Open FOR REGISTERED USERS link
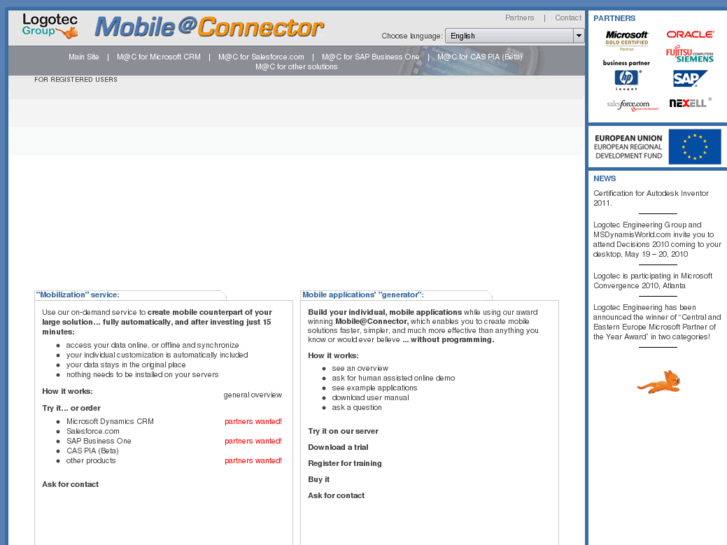Image resolution: width=727 pixels, height=545 pixels. tap(76, 80)
